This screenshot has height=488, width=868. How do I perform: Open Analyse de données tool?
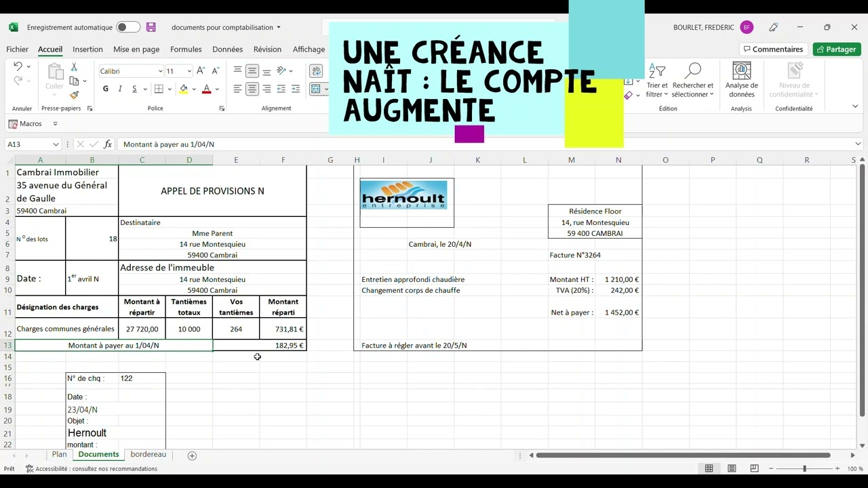coord(742,80)
